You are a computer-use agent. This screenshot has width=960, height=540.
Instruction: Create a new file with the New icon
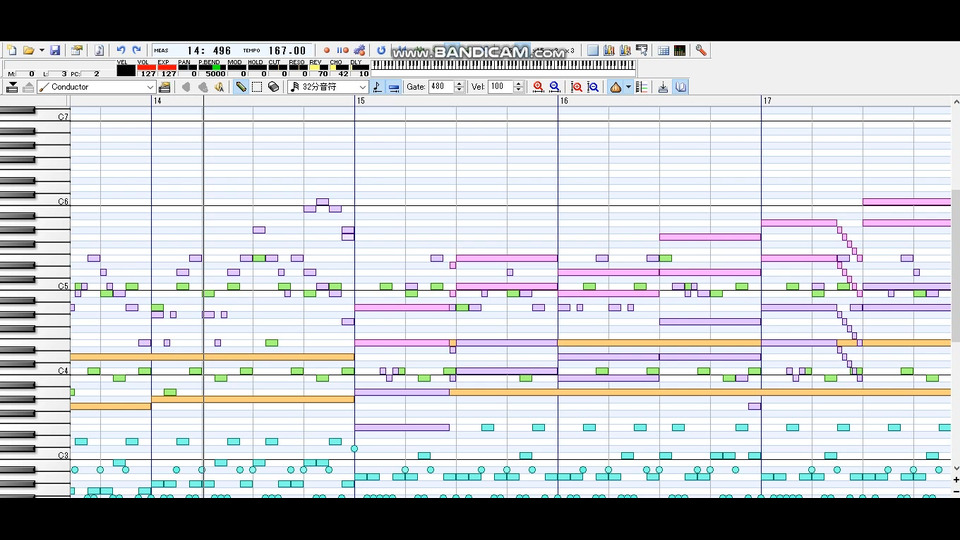point(12,50)
